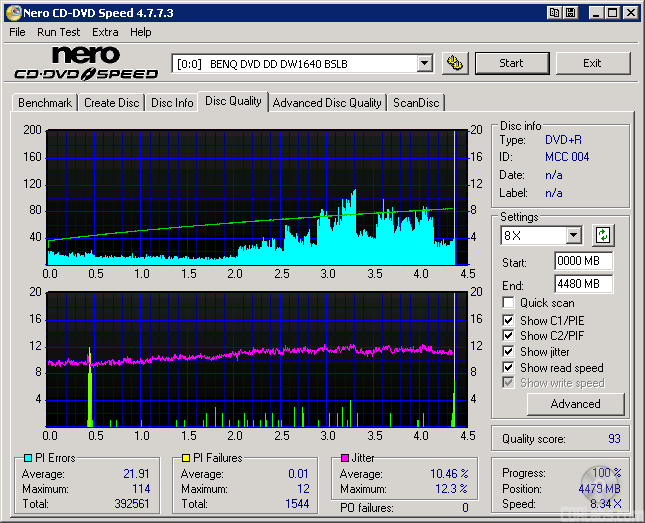The width and height of the screenshot is (645, 523).
Task: Click the End MB input field
Action: 583,284
